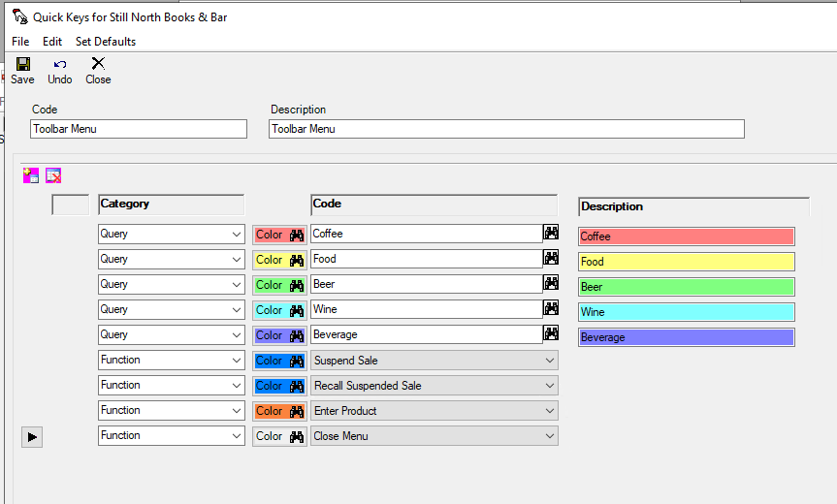
Task: Click the Category column header
Action: [x=172, y=205]
